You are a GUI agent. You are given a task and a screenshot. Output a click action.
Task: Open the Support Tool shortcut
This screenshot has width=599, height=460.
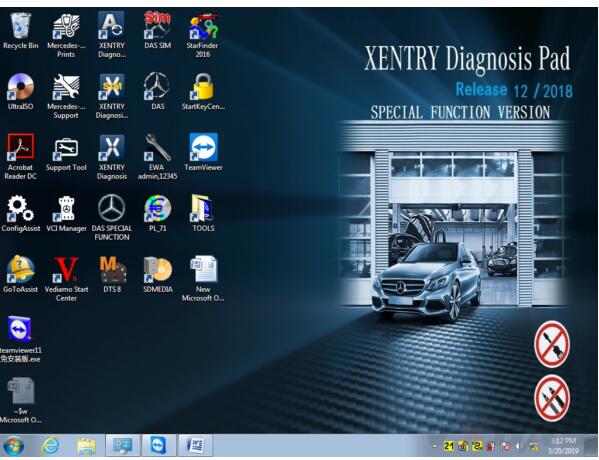66,153
